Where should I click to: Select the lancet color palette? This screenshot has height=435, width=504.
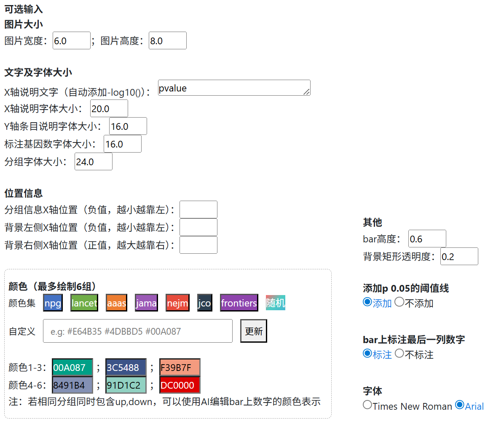coord(84,303)
